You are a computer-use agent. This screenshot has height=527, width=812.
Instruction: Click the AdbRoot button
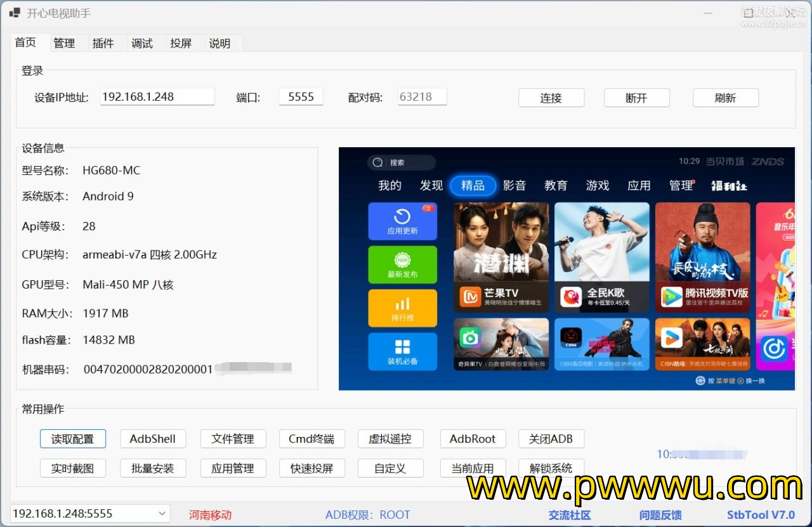tap(473, 439)
